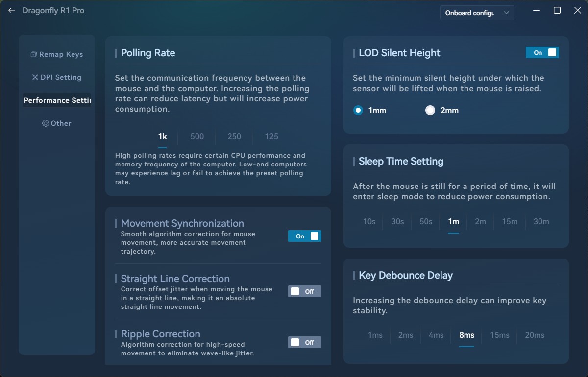Go back using the arrow icon
The height and width of the screenshot is (377, 588).
point(12,11)
